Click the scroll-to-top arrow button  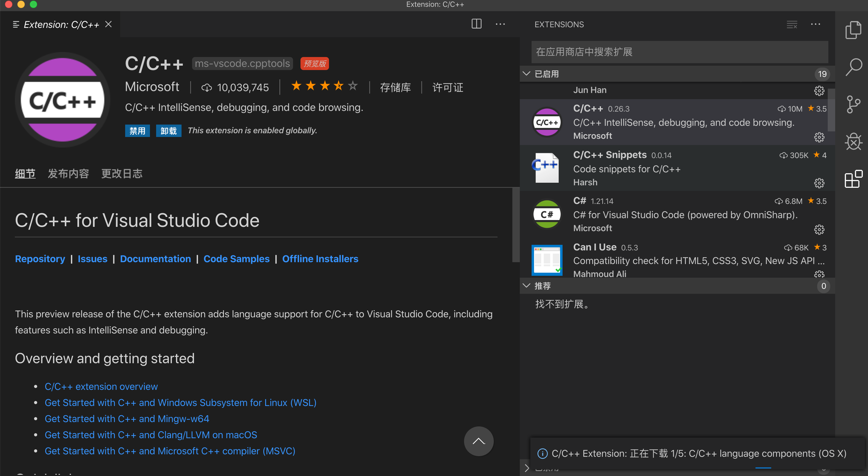click(479, 441)
